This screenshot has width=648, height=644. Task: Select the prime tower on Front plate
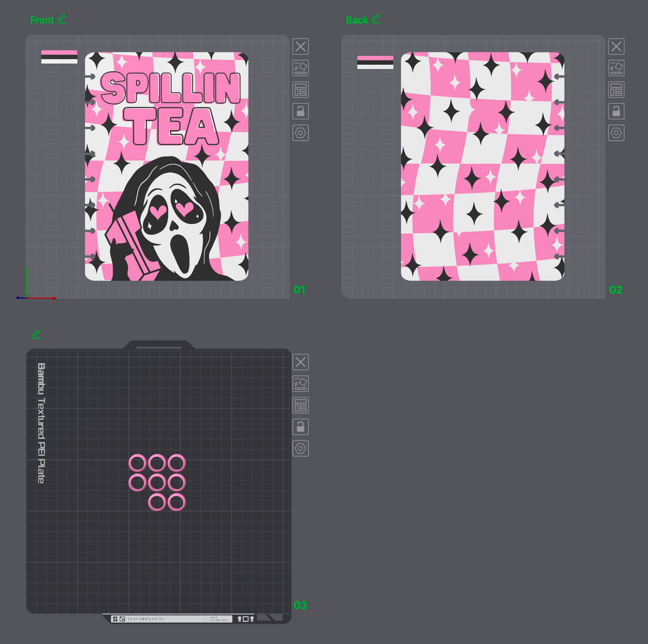pos(59,57)
